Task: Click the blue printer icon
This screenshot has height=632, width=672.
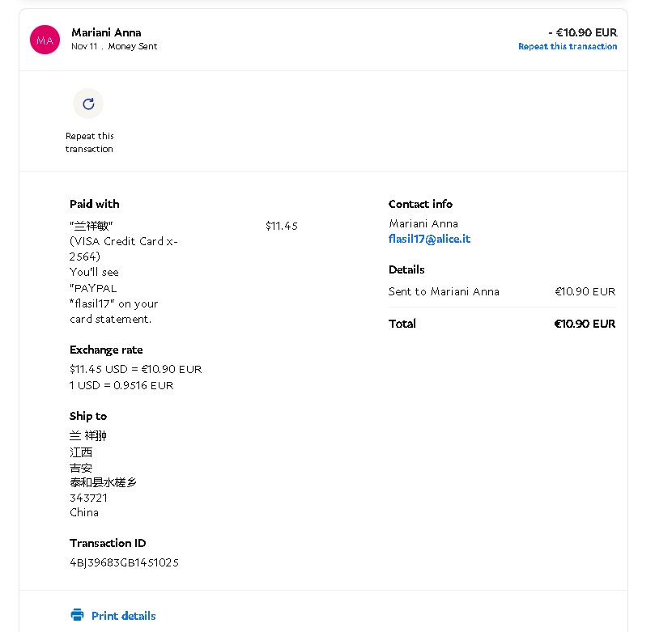Action: [77, 615]
